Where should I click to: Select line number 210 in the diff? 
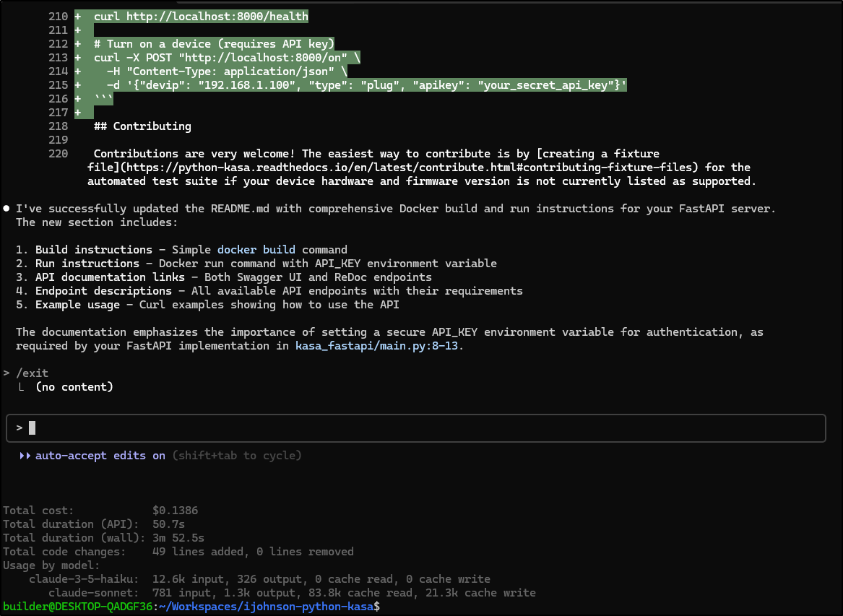(x=58, y=17)
